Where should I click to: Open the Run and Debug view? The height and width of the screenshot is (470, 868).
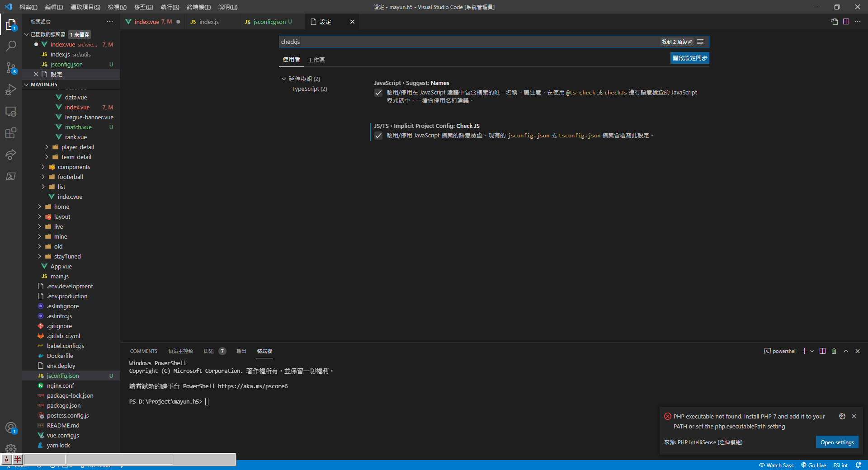pyautogui.click(x=11, y=89)
